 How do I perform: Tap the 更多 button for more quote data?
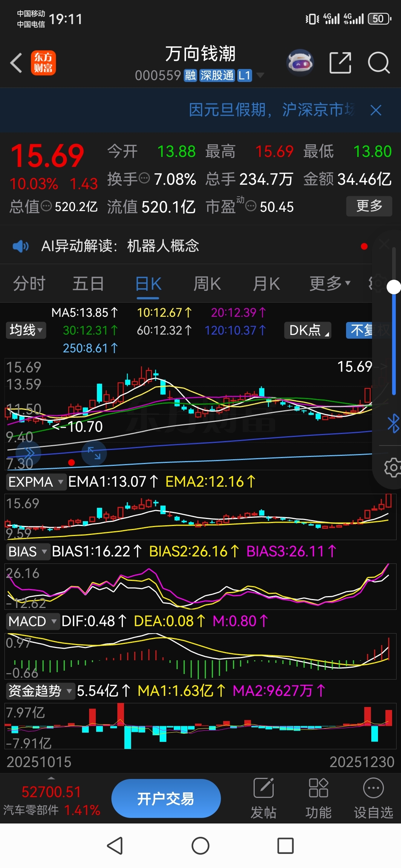click(x=369, y=206)
